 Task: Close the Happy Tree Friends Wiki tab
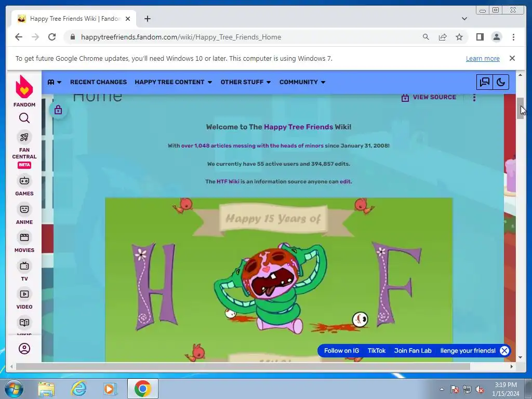[128, 19]
